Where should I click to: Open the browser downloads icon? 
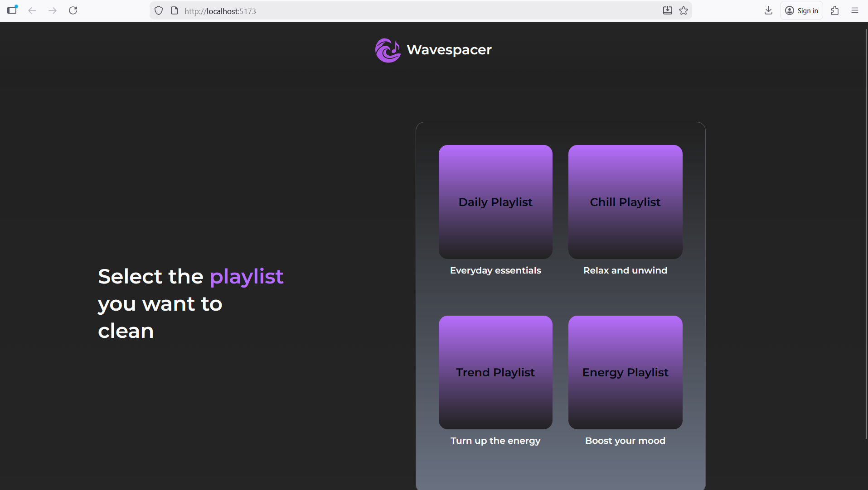pyautogui.click(x=768, y=10)
